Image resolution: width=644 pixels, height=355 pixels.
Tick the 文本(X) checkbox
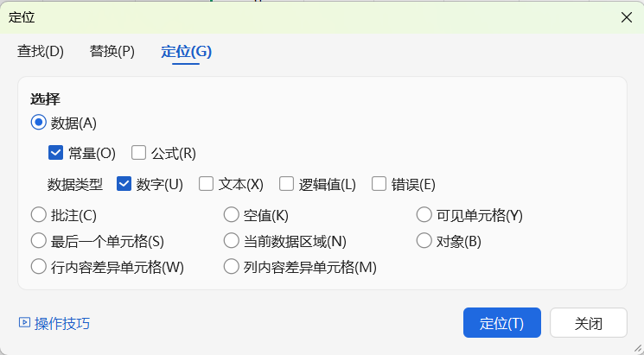207,183
